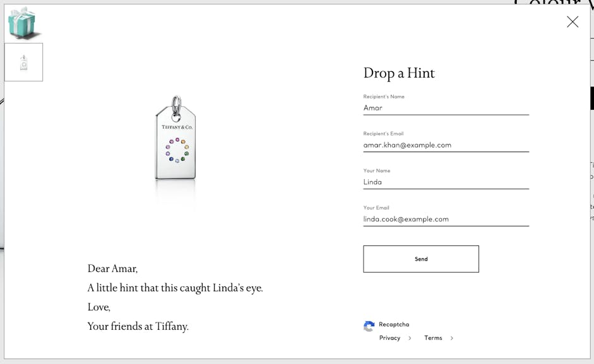594x364 pixels.
Task: Click the Recaptcha logo icon
Action: pos(369,326)
